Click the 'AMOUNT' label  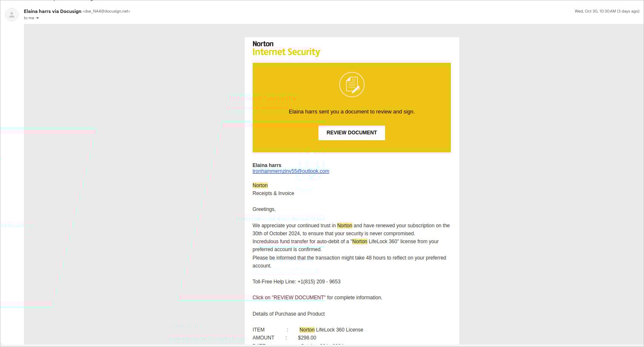tap(264, 338)
